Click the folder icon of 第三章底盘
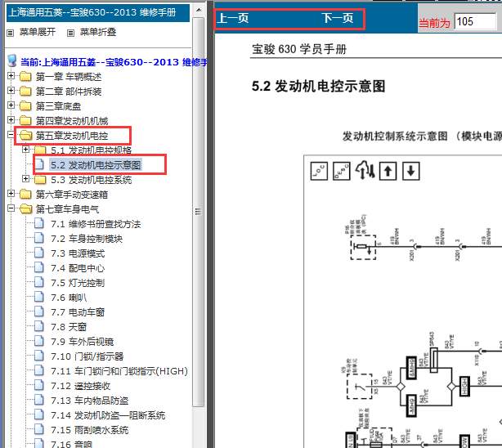Viewport: 502px width, 448px height. [25, 105]
